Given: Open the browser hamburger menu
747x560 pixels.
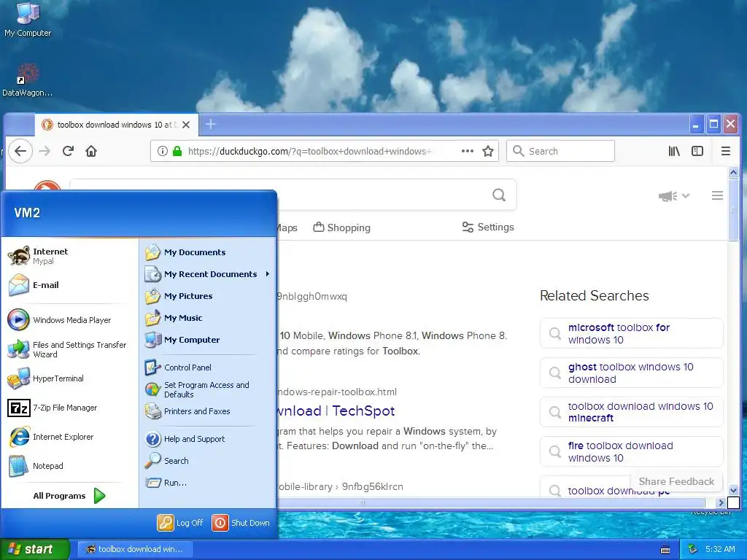Looking at the screenshot, I should [726, 151].
